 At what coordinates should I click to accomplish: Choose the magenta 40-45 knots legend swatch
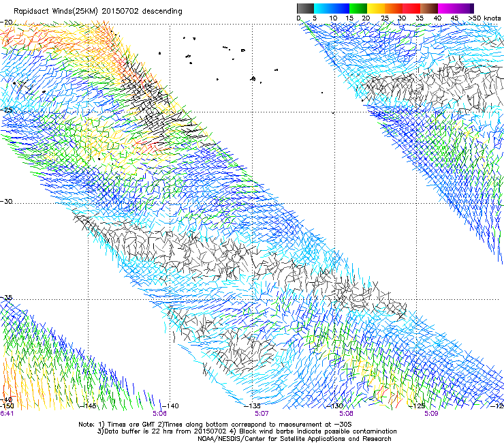[x=447, y=8]
